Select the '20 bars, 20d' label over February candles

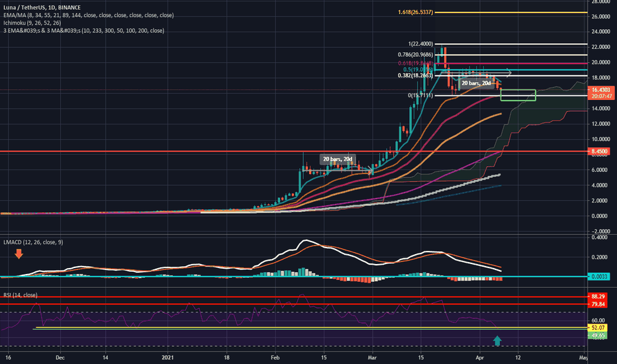click(x=338, y=159)
